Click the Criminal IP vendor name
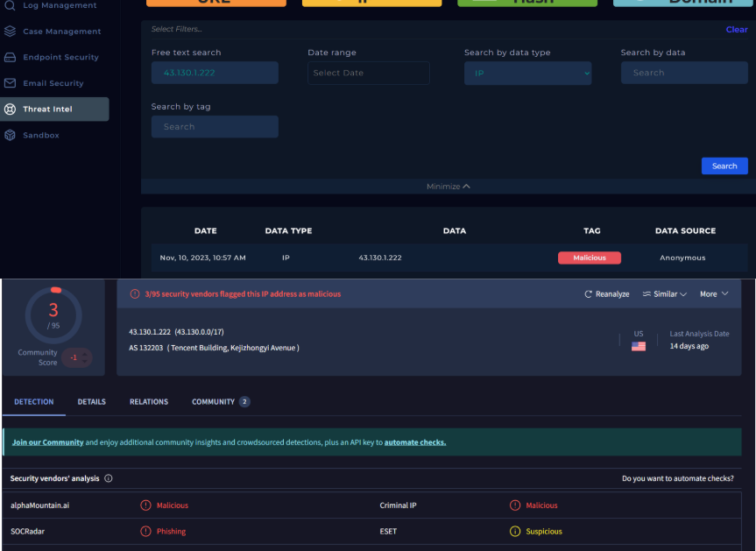This screenshot has width=756, height=551. click(399, 505)
